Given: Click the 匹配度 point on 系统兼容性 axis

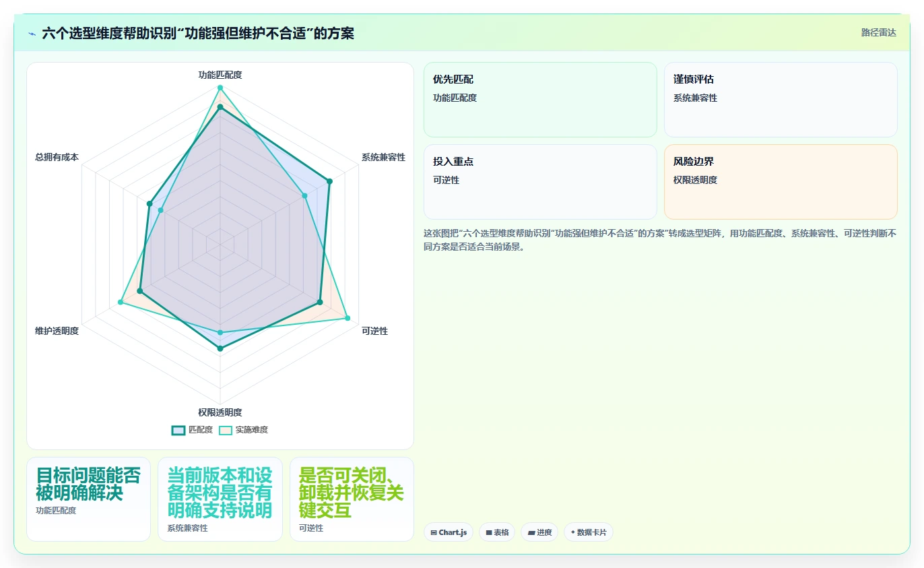Looking at the screenshot, I should (x=329, y=181).
